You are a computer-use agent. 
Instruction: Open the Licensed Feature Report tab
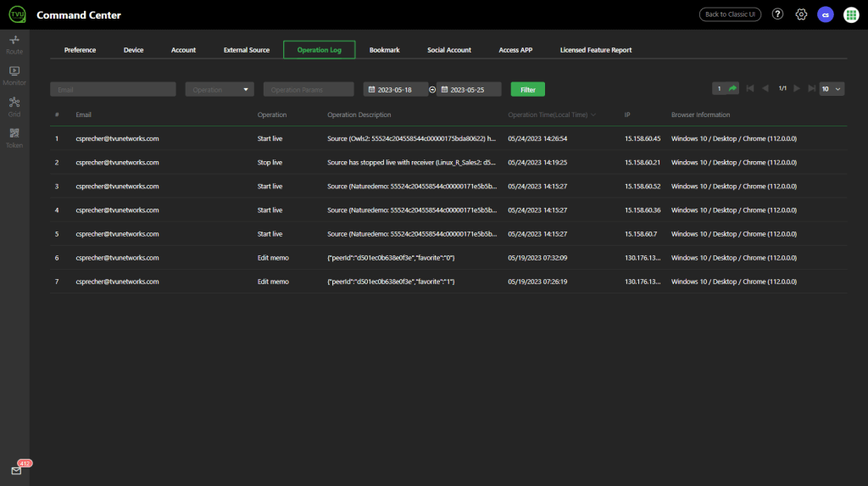[595, 50]
